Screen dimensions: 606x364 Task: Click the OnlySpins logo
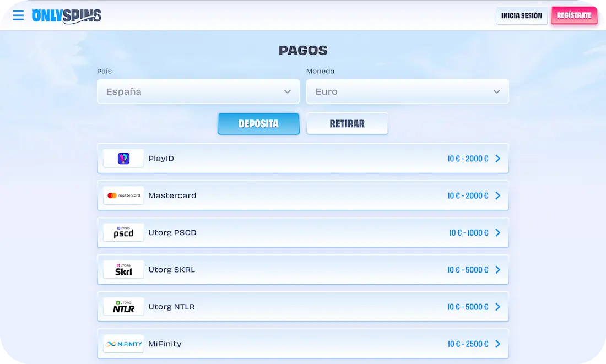point(67,16)
